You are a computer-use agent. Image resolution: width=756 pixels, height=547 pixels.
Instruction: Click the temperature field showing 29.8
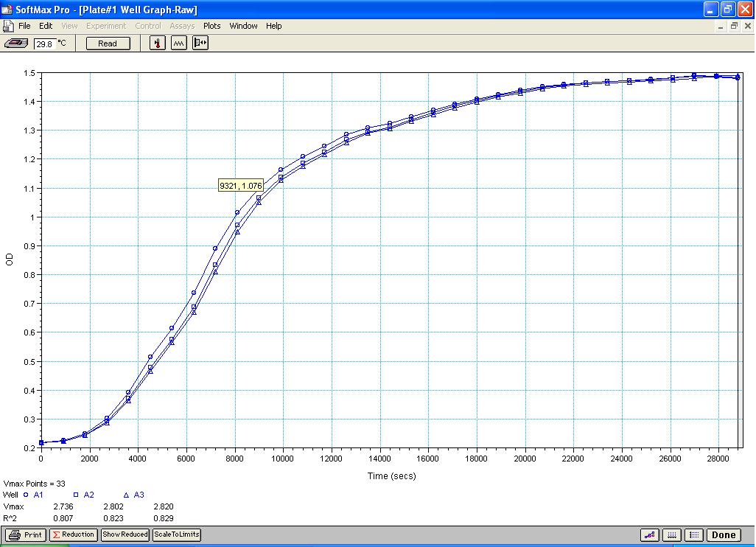point(45,43)
